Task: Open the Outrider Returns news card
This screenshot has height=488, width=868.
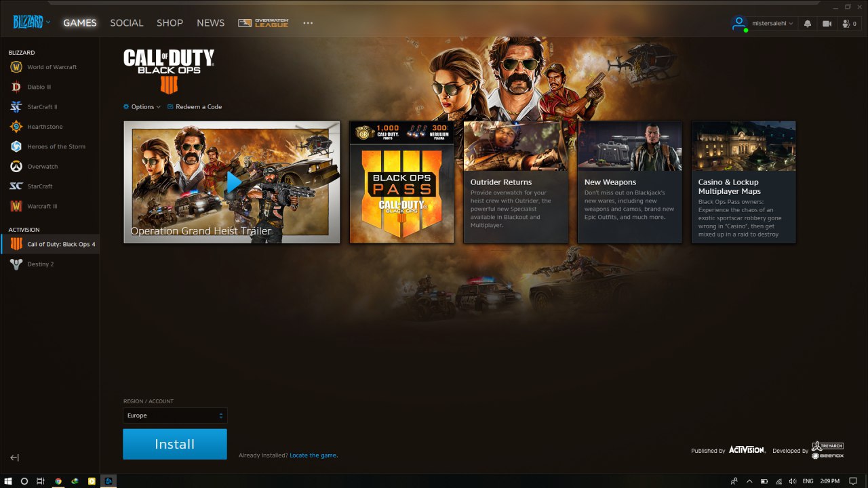Action: (x=515, y=182)
